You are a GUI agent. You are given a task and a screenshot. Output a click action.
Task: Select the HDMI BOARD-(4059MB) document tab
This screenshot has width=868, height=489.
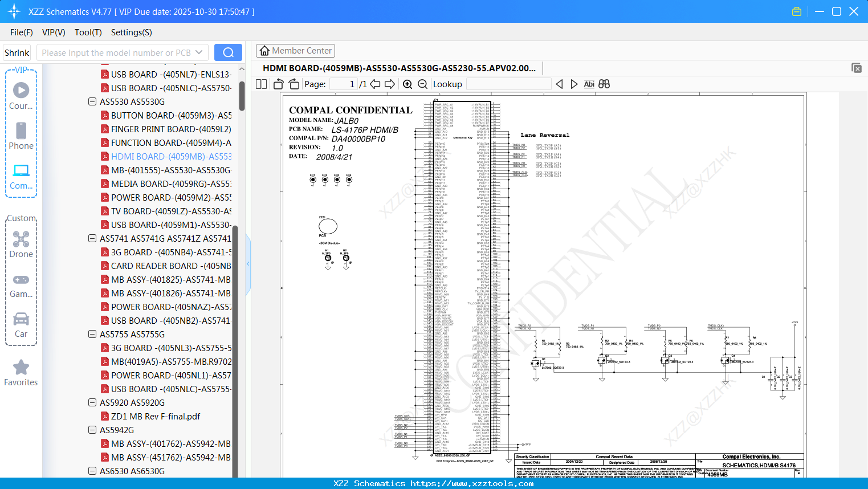click(x=399, y=68)
